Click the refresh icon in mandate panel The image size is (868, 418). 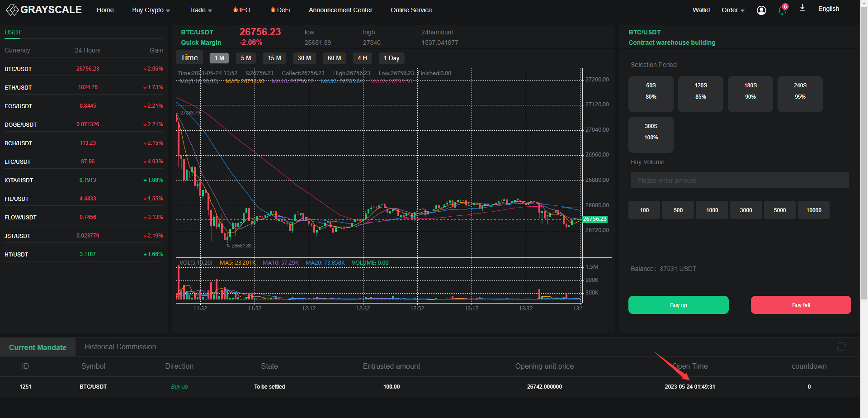(x=841, y=347)
